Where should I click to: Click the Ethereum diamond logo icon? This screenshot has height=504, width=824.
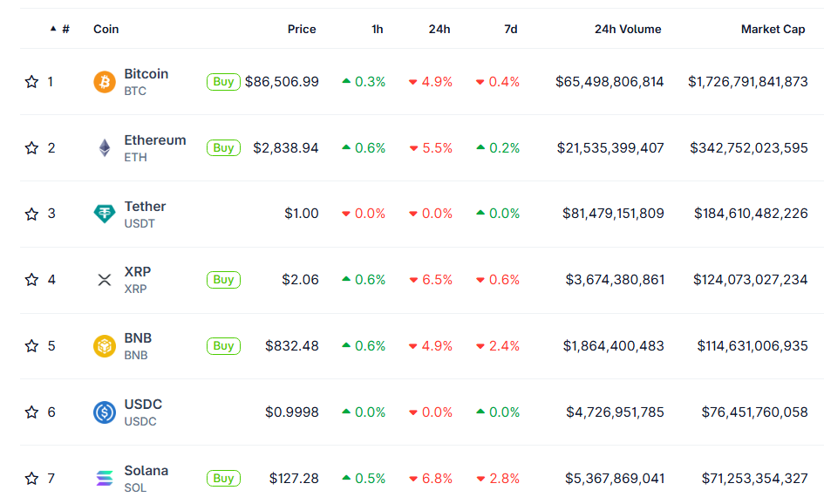click(x=105, y=148)
